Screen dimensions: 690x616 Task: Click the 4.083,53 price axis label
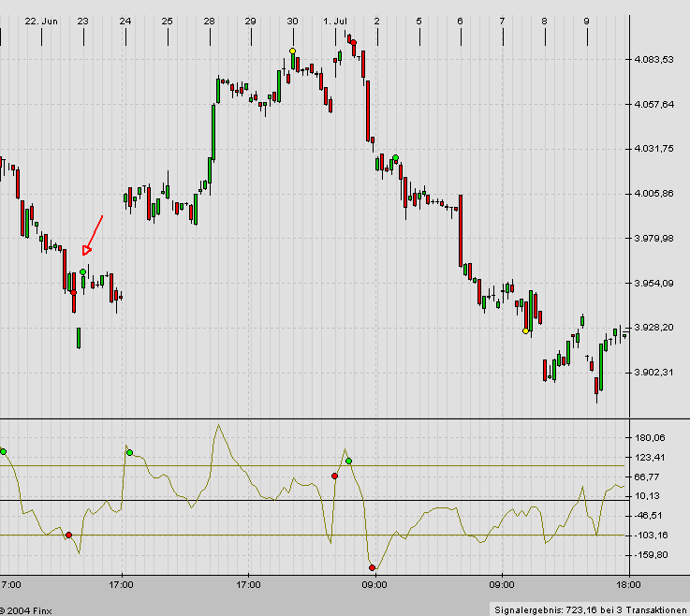tap(653, 60)
